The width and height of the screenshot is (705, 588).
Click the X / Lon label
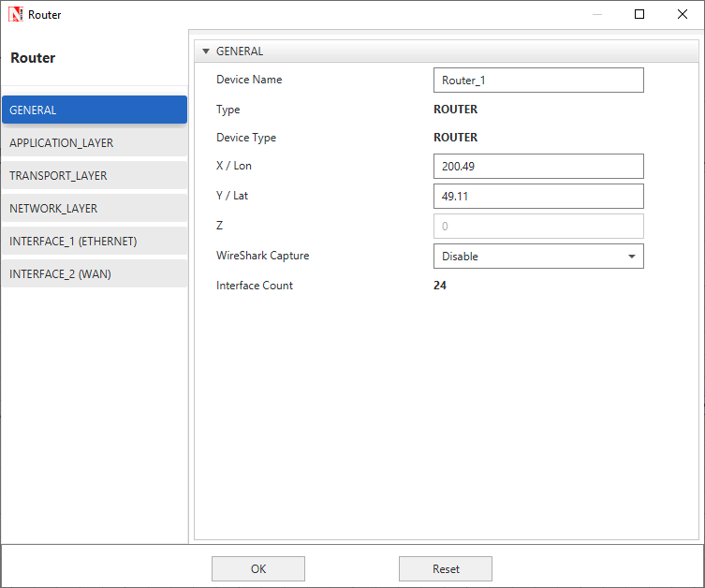[234, 166]
